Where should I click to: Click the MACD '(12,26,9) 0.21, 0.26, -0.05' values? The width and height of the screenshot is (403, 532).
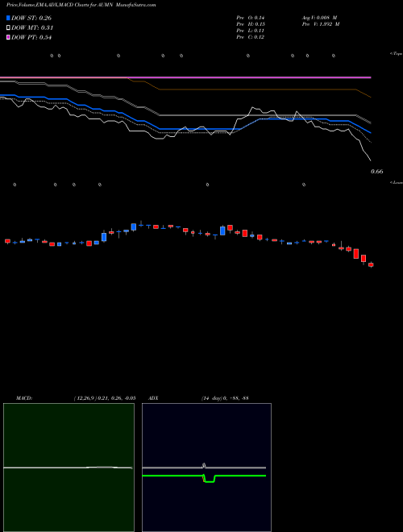click(105, 398)
